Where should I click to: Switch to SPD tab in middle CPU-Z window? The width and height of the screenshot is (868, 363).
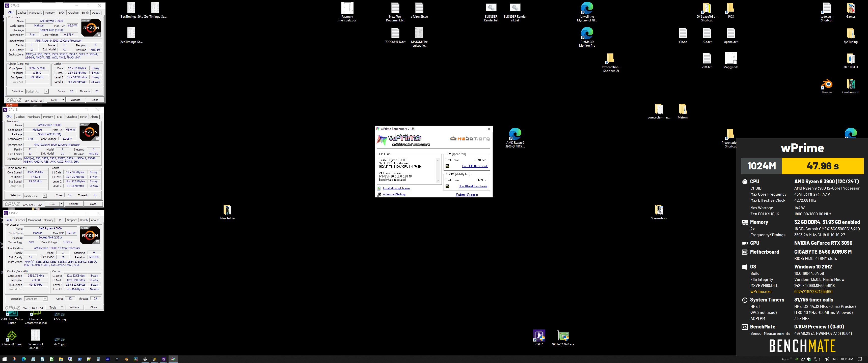[60, 116]
